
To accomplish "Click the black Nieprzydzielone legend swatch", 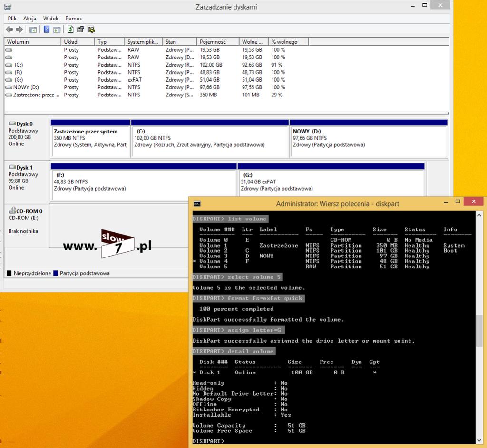I will click(x=10, y=273).
